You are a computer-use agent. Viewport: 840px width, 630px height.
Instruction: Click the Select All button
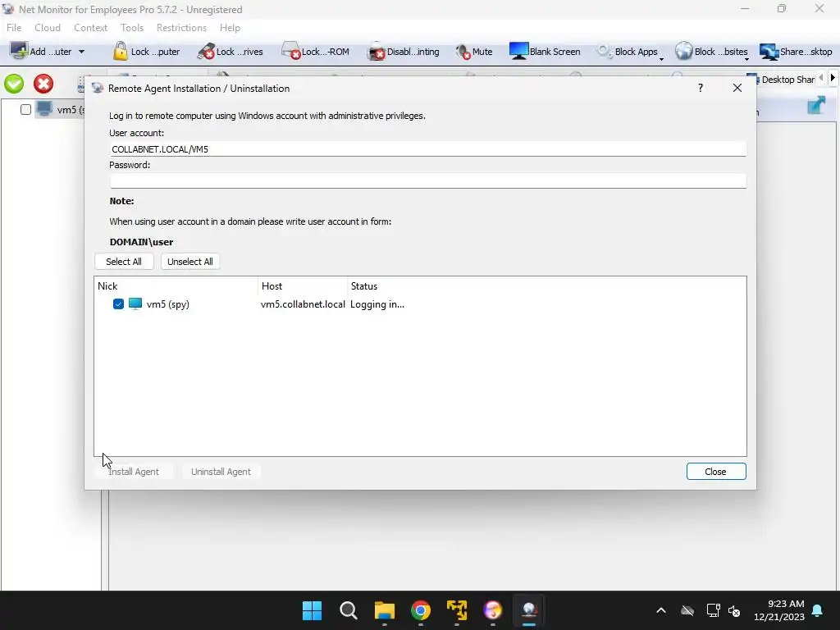[124, 262]
